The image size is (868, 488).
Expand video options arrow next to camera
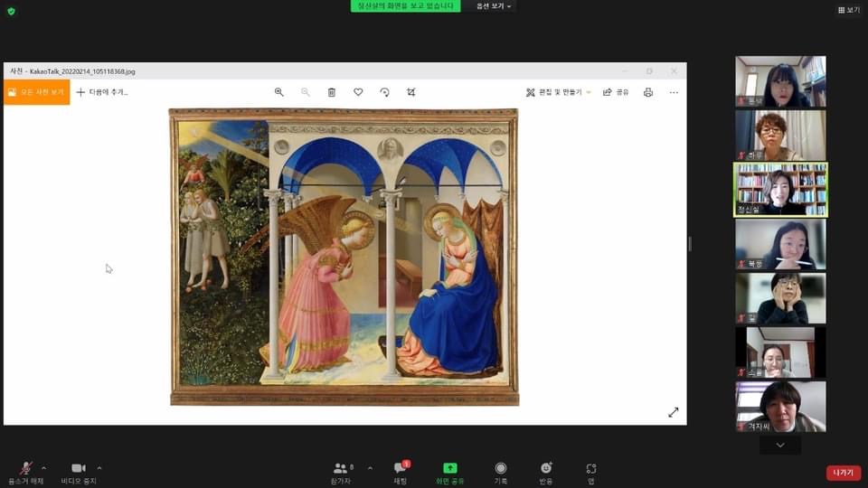coord(99,468)
